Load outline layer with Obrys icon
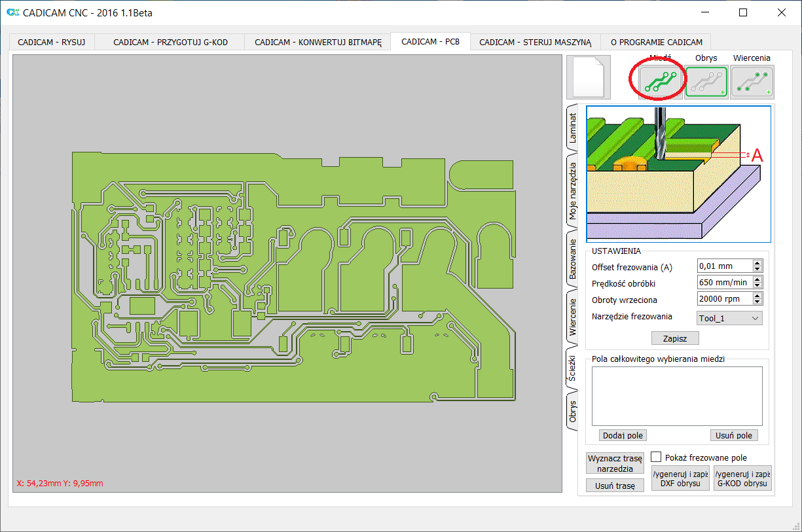 pyautogui.click(x=706, y=82)
